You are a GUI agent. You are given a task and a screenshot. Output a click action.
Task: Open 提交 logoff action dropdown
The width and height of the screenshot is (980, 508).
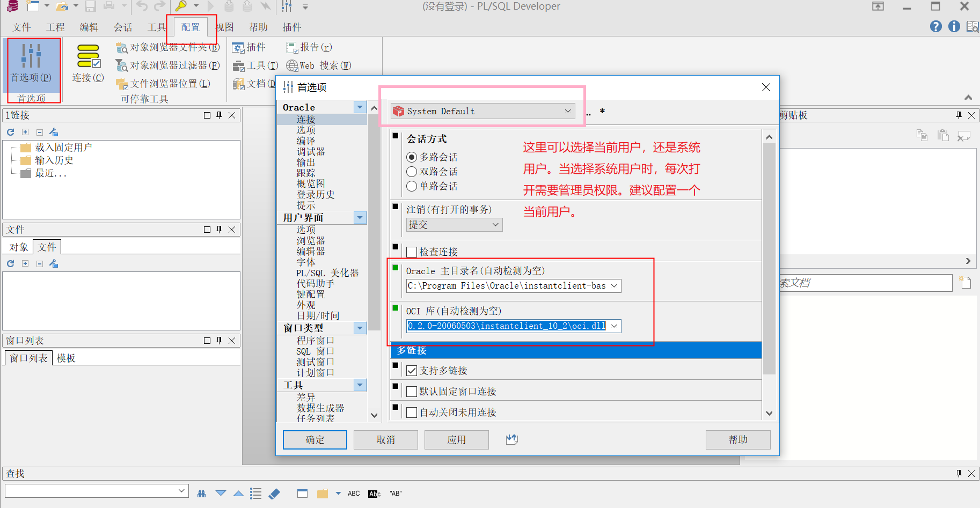tap(454, 225)
